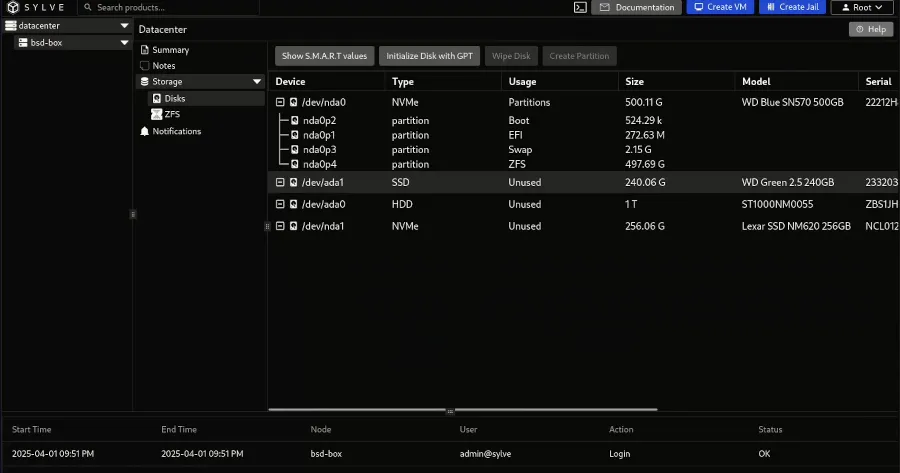Open the terminal console icon

tap(579, 7)
